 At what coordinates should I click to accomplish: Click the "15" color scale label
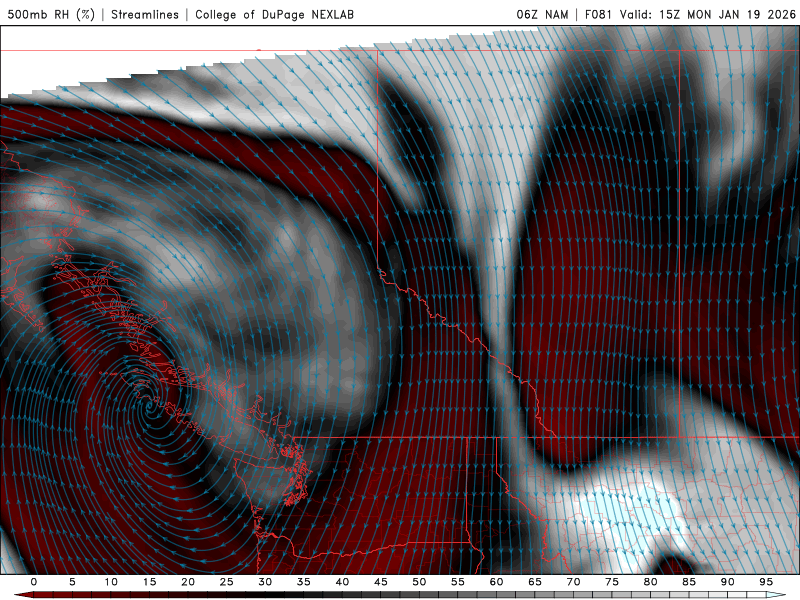point(149,582)
